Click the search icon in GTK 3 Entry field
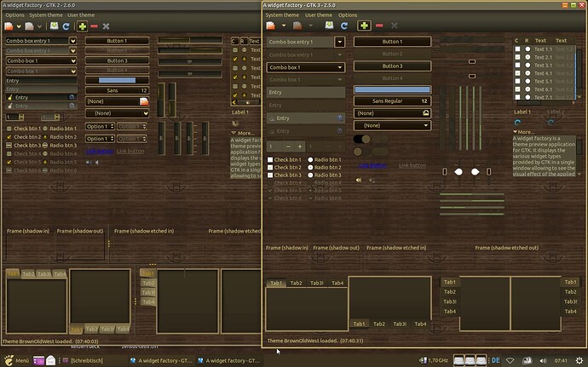The width and height of the screenshot is (588, 367). (339, 118)
